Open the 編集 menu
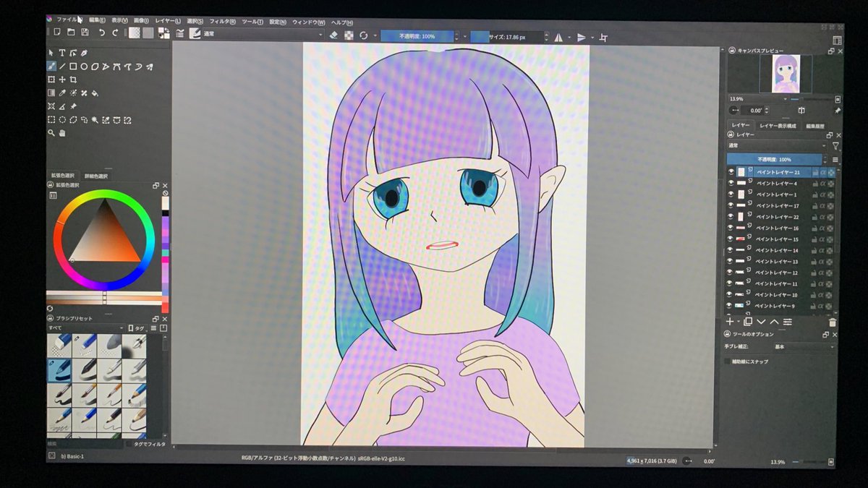 click(x=97, y=20)
